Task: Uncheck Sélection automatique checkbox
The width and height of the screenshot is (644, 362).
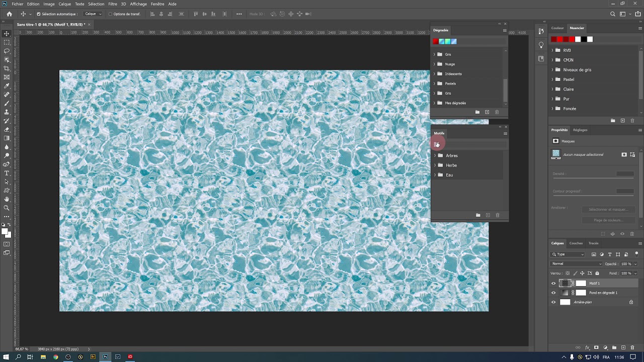Action: (38, 14)
